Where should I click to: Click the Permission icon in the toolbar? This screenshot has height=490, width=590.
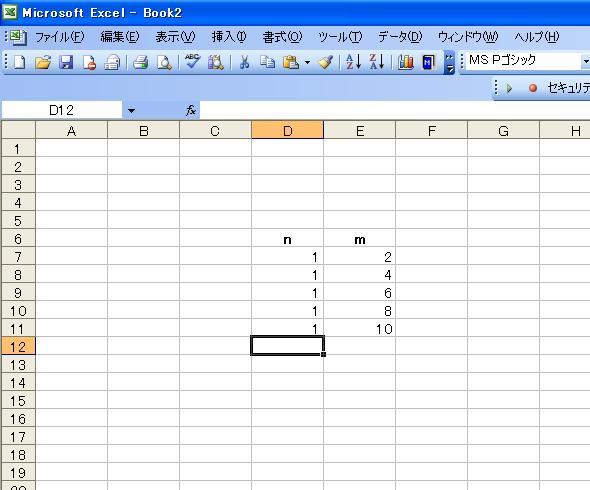pos(90,62)
